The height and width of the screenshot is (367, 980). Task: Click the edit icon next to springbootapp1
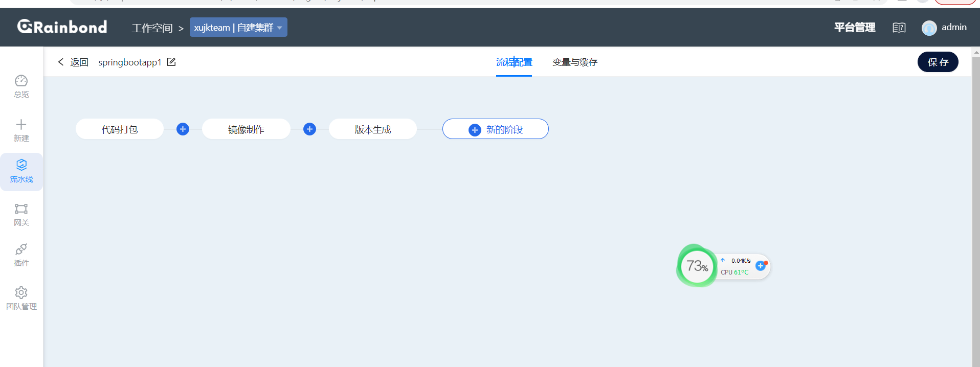coord(171,62)
